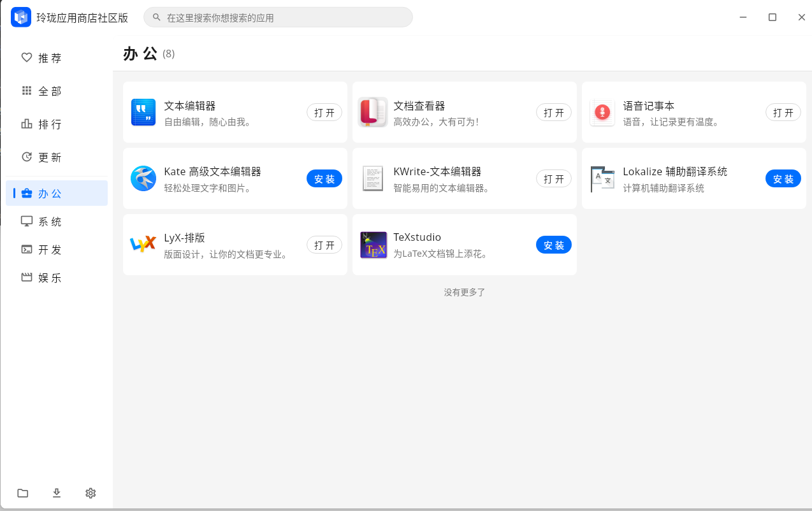This screenshot has width=812, height=511.
Task: Open KWrite with its 打开 button
Action: point(554,178)
